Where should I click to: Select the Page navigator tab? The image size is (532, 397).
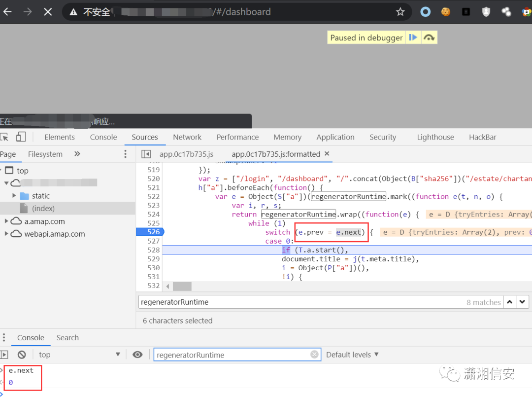click(x=8, y=154)
